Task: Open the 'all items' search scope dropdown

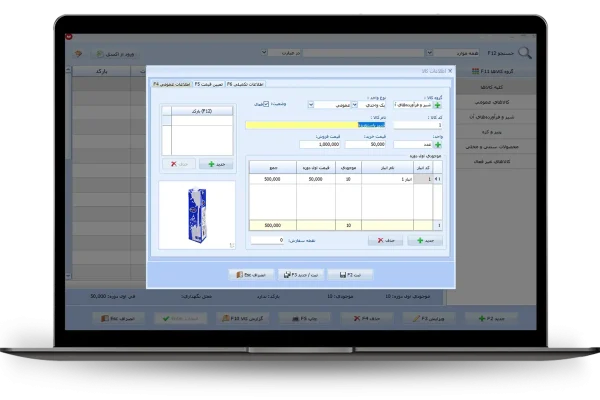Action: point(429,52)
